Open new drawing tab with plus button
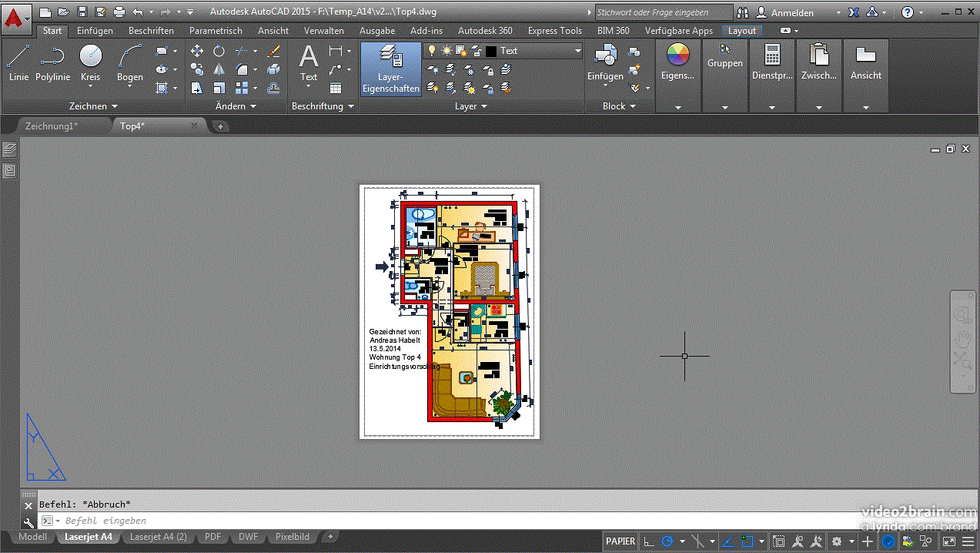 pos(220,126)
